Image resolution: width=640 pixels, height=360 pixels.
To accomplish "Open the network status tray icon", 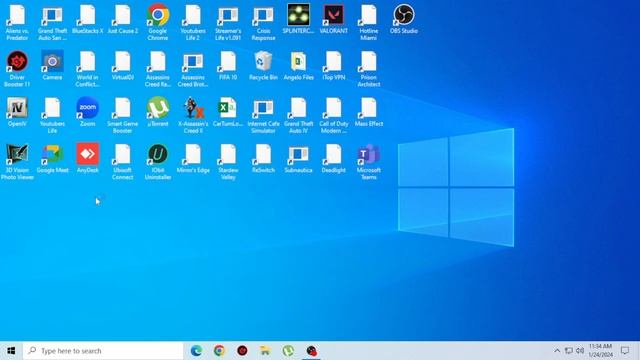I will 569,351.
